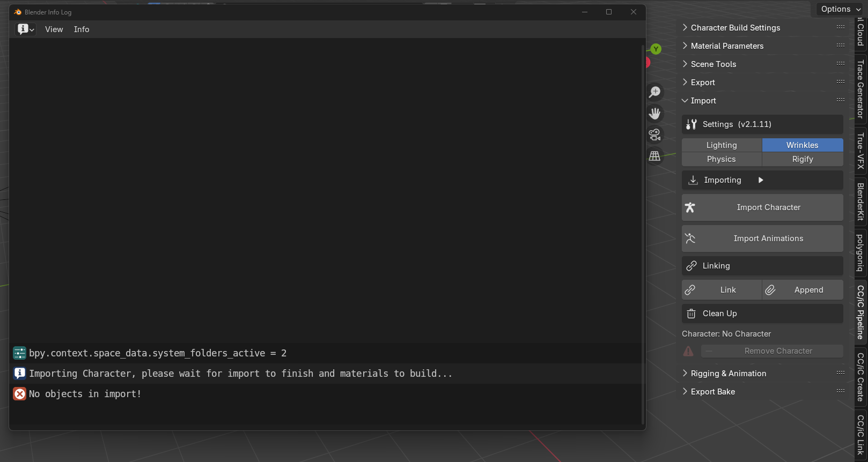Open the View menu in Info Log
Image resolution: width=868 pixels, height=462 pixels.
pyautogui.click(x=54, y=29)
